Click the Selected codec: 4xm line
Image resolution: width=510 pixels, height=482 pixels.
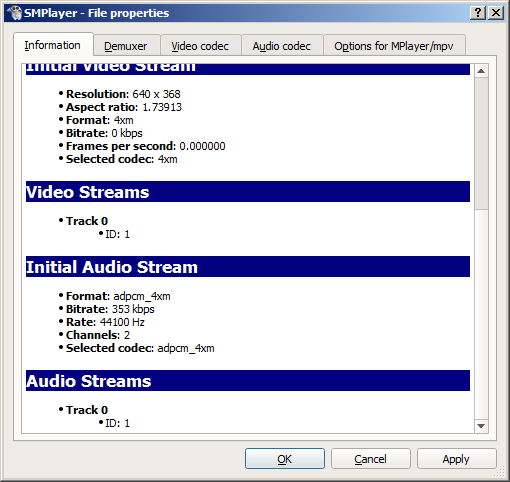pos(121,159)
